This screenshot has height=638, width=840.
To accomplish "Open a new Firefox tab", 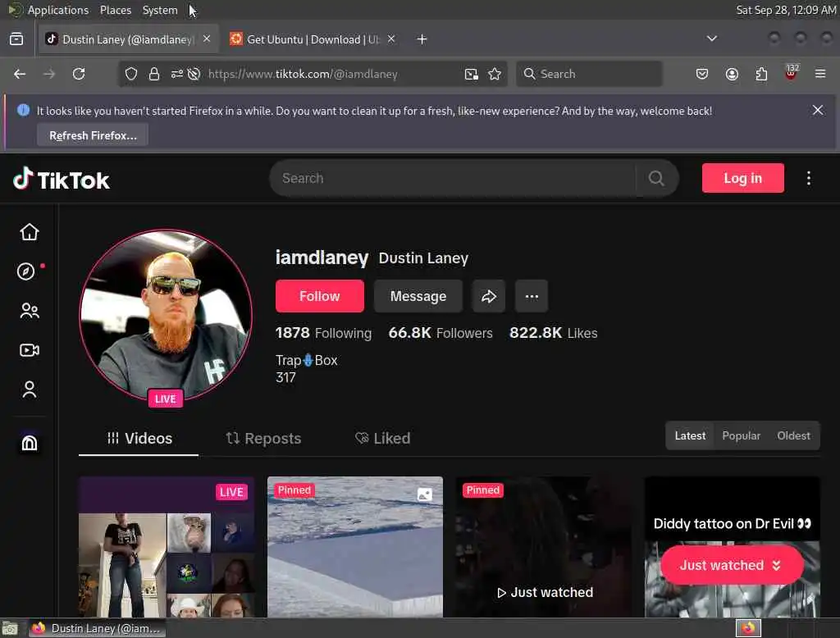I will click(x=422, y=39).
